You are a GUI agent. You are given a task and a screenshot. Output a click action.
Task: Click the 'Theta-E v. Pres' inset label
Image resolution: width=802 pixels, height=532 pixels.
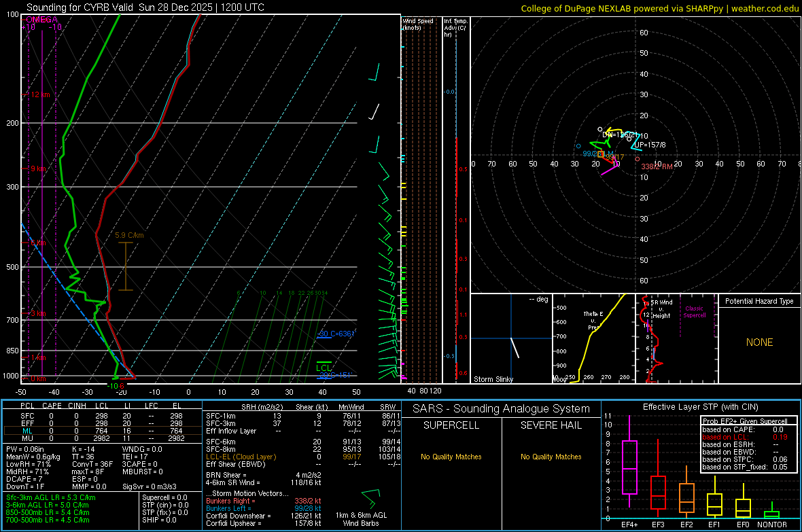[x=593, y=320]
